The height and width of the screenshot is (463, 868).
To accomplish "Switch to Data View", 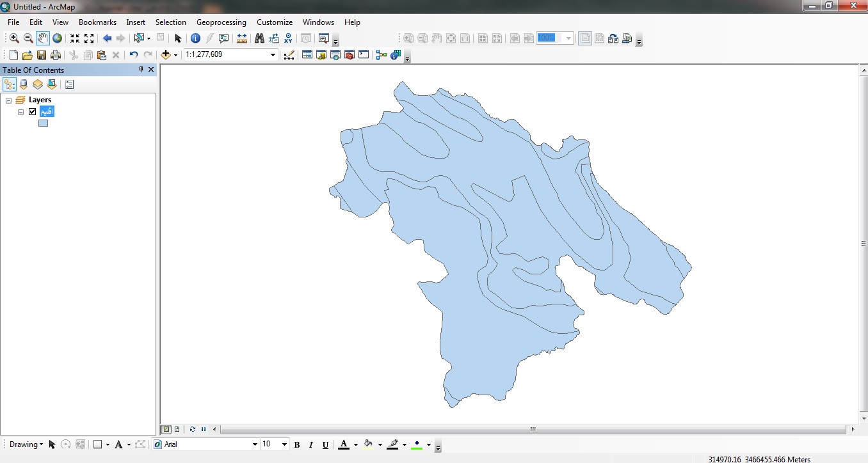I will 166,429.
